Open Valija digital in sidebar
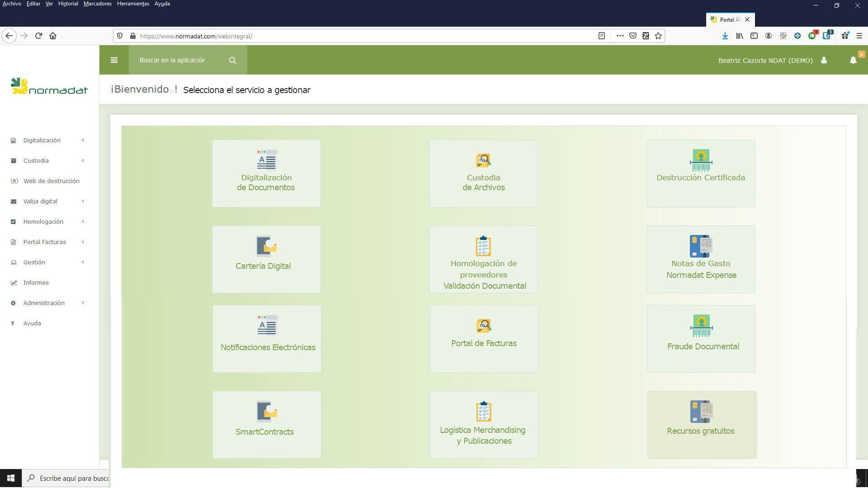 [x=40, y=201]
